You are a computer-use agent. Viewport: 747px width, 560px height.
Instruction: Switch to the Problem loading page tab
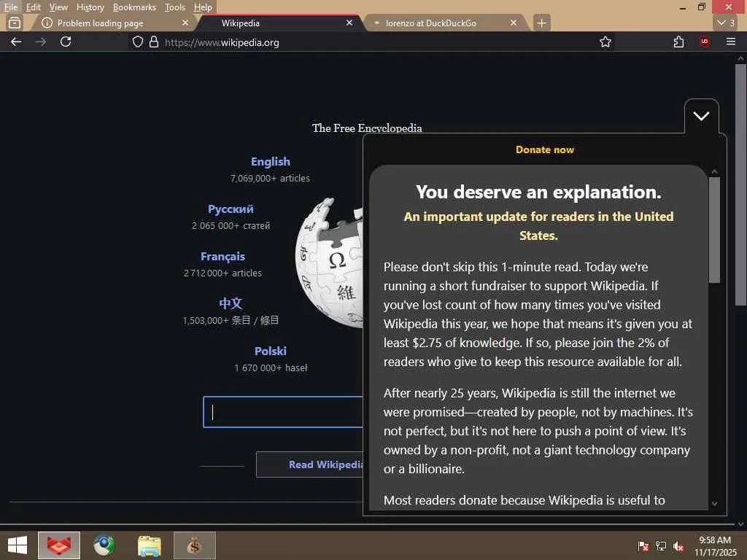click(112, 23)
